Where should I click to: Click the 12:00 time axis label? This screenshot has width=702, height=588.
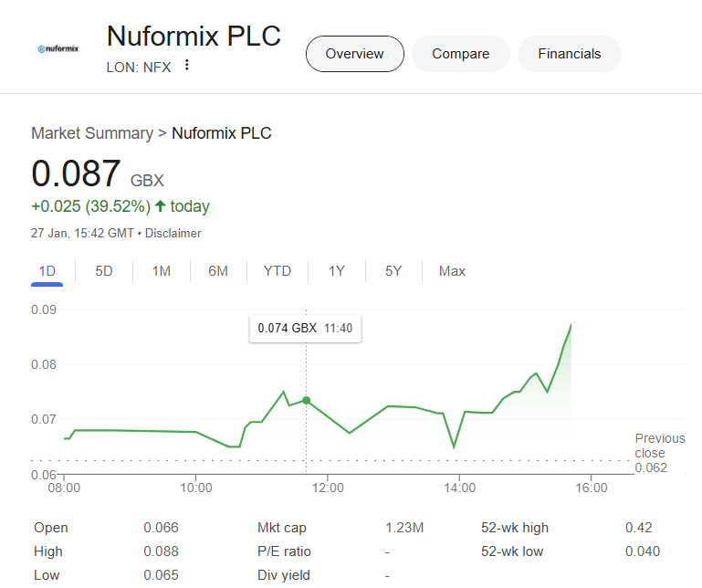[328, 488]
